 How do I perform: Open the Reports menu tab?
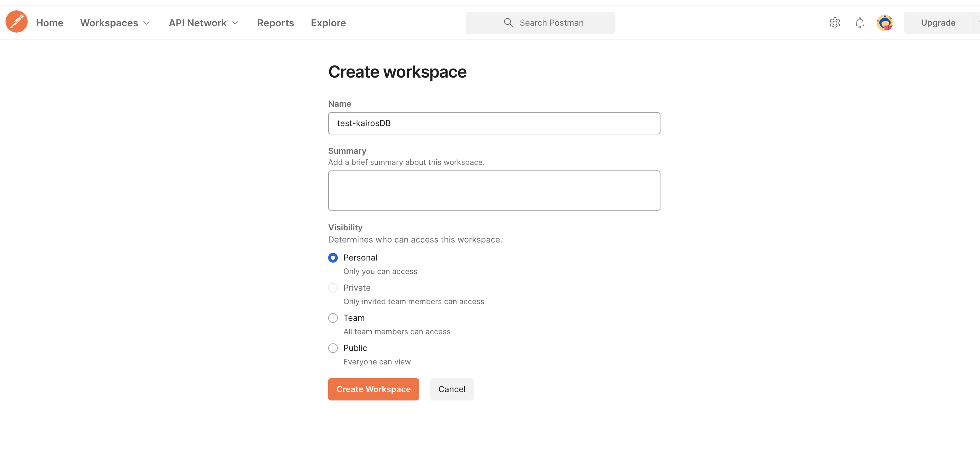click(x=276, y=23)
